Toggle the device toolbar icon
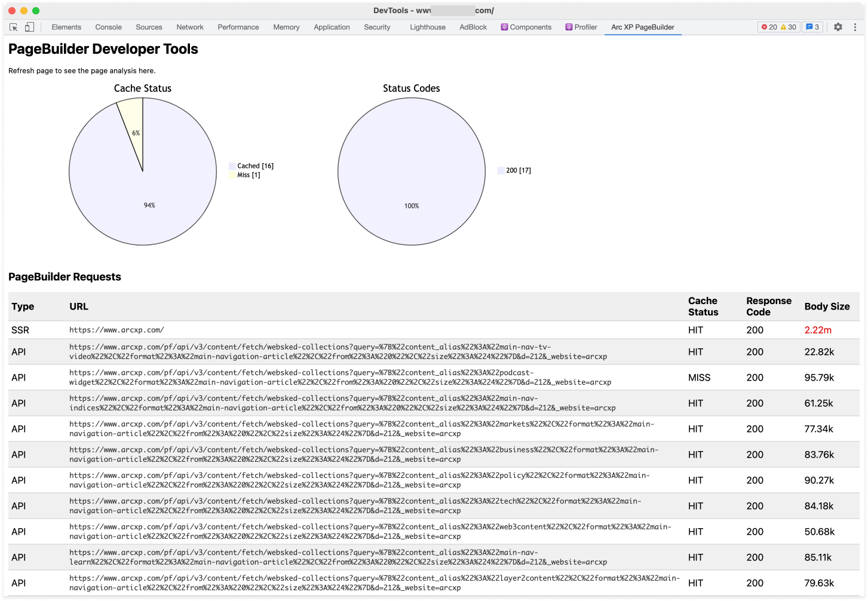The height and width of the screenshot is (601, 868). pyautogui.click(x=29, y=27)
